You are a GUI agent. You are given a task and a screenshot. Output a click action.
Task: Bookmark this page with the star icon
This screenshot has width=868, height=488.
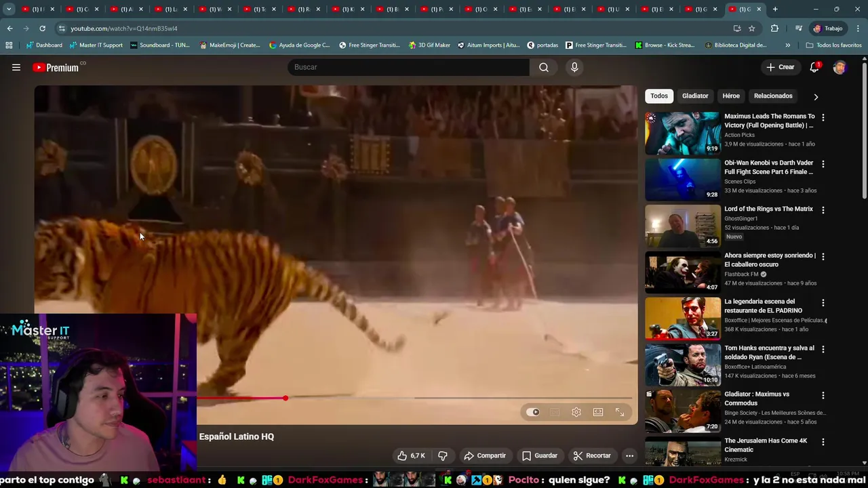pos(752,28)
